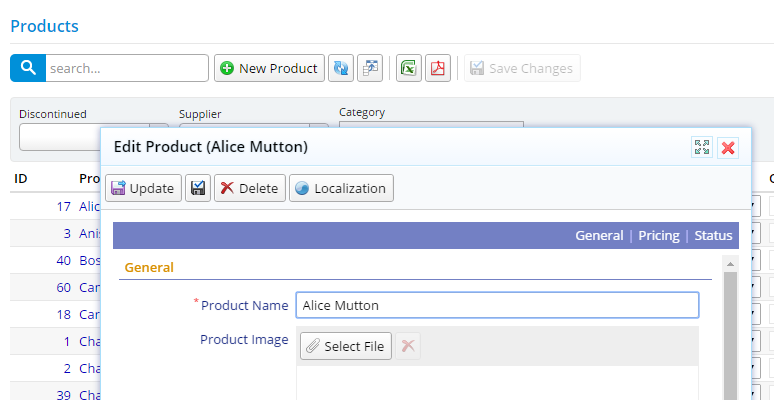Click the dialog scrollbar up arrow

point(731,264)
